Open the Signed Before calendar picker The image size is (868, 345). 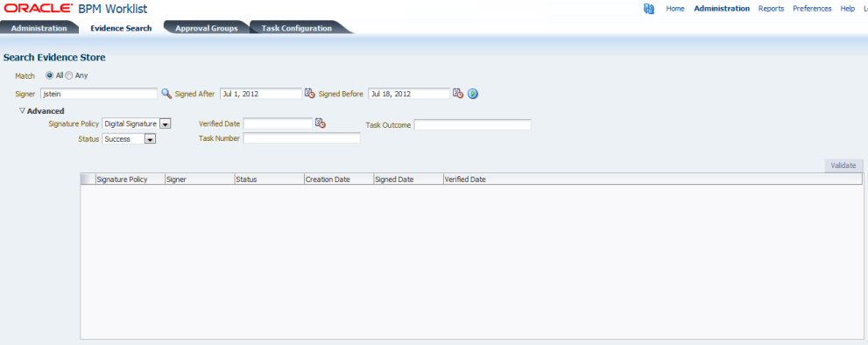[458, 94]
